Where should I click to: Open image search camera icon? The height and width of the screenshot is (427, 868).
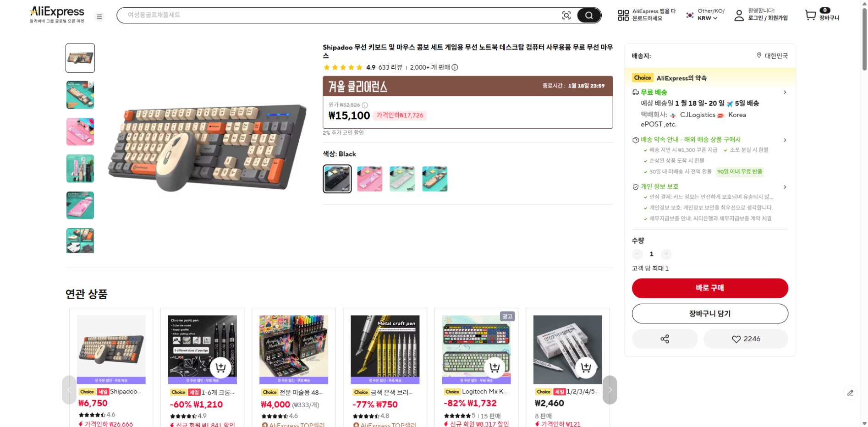[x=566, y=16]
